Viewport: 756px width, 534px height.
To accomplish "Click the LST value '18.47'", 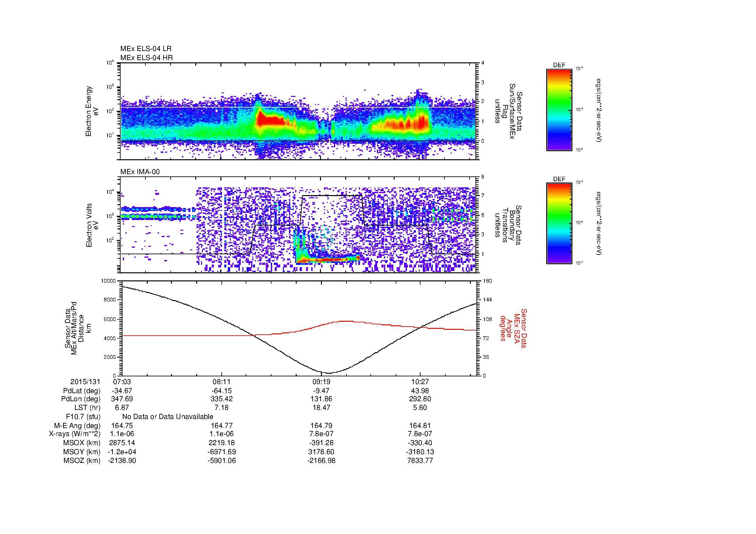I will coord(321,408).
